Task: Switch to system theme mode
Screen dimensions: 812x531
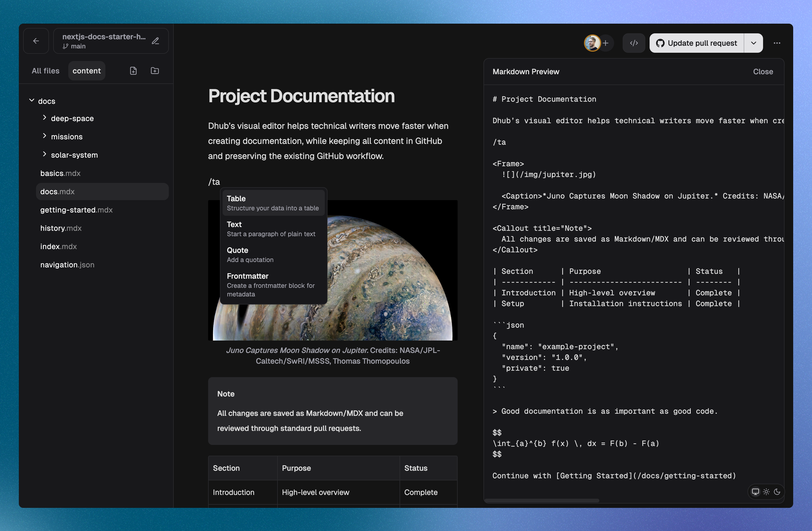Action: [x=755, y=492]
